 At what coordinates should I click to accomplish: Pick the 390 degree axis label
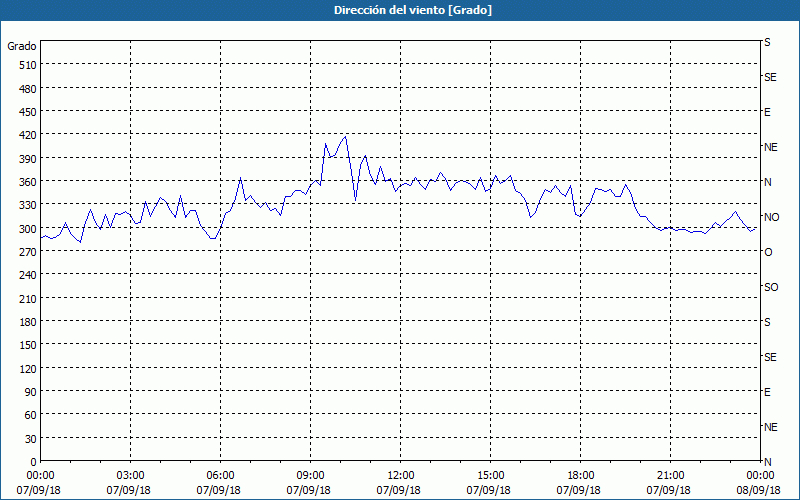pyautogui.click(x=28, y=159)
